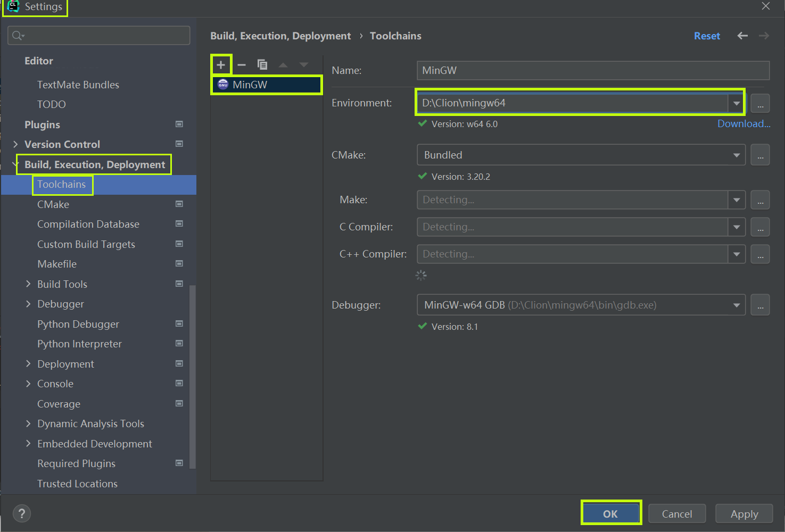Screen dimensions: 785x532
Task: Click OK to confirm settings
Action: (610, 514)
